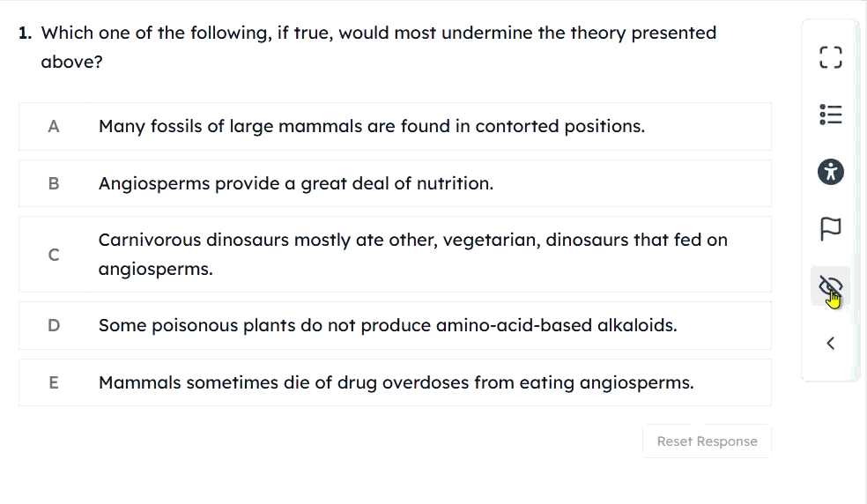Screen dimensions: 867x504
Task: Select answer D about poisonous plants
Action: tap(395, 325)
